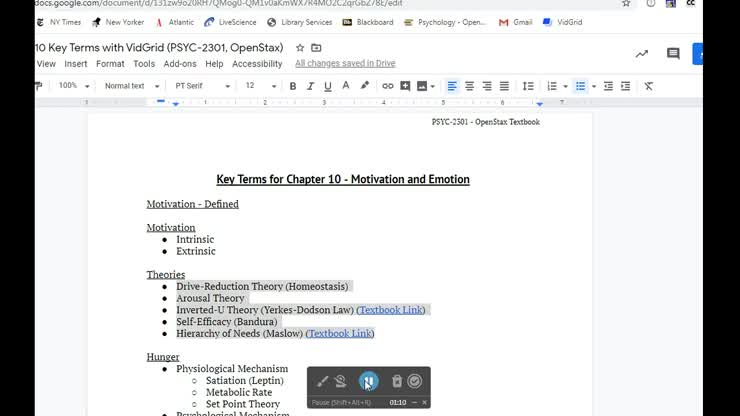Select the recorder drawing brush tool

pyautogui.click(x=322, y=381)
